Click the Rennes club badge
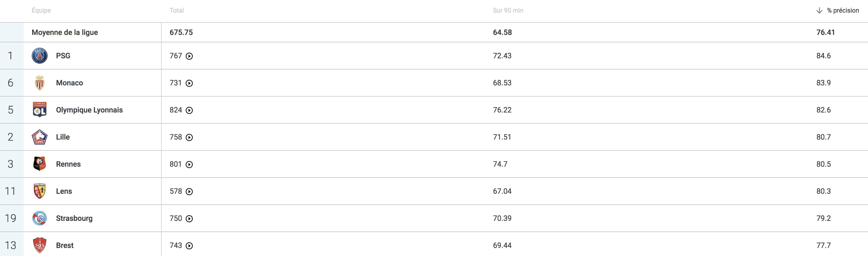 [x=39, y=164]
